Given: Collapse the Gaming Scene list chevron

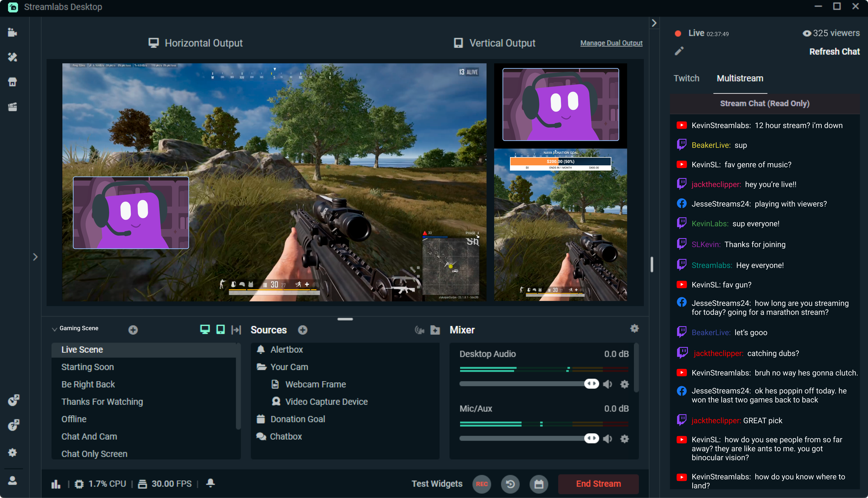Looking at the screenshot, I should [x=55, y=329].
